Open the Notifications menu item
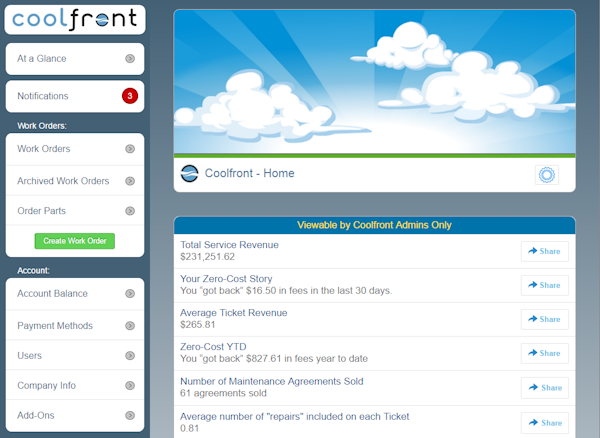Image resolution: width=600 pixels, height=438 pixels. click(x=75, y=96)
